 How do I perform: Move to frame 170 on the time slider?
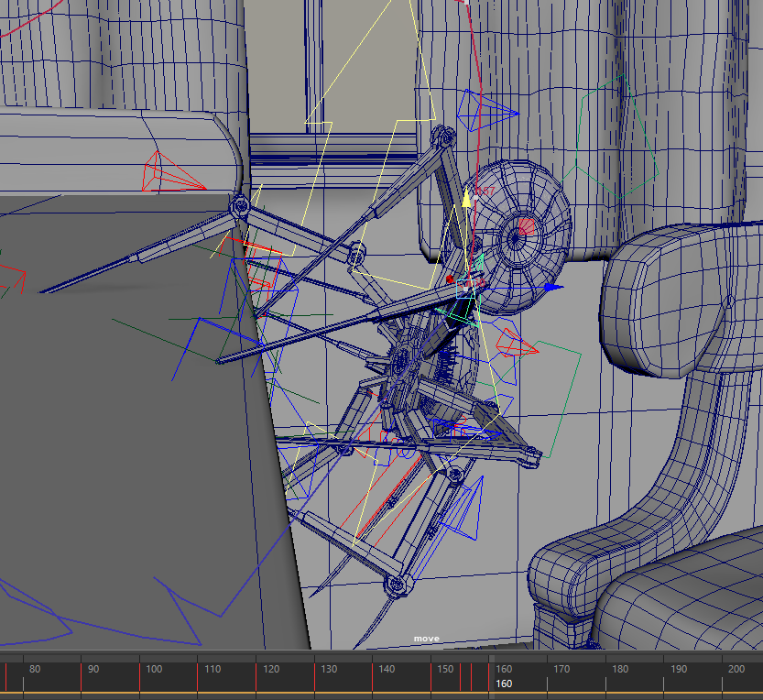point(548,674)
